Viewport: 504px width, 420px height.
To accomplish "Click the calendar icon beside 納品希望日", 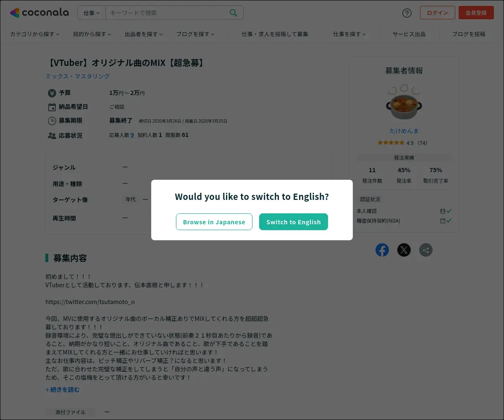I will point(52,107).
